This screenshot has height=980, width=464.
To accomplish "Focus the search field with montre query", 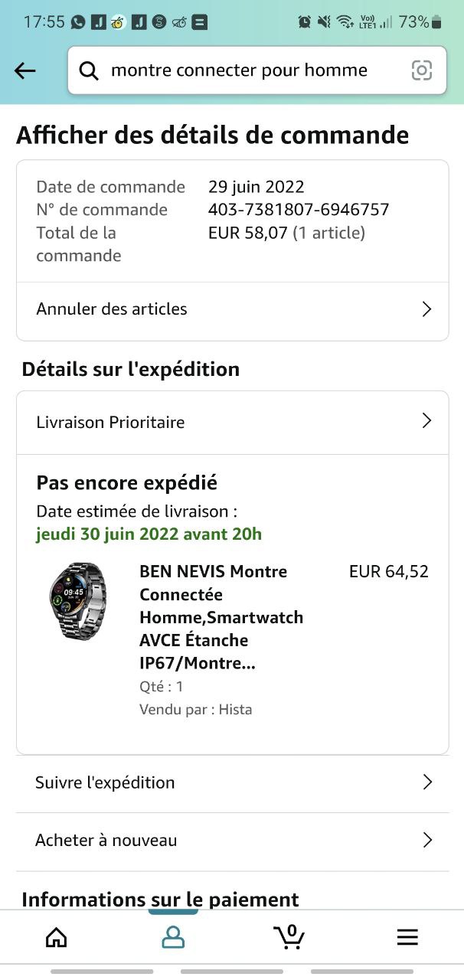I will pyautogui.click(x=239, y=71).
